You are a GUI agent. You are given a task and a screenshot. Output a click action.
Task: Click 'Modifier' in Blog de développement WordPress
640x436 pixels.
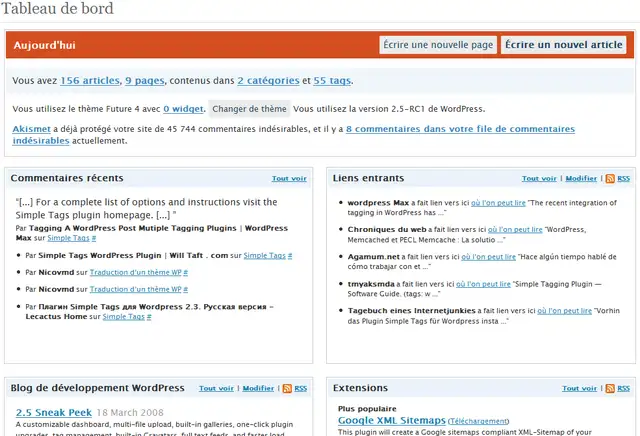(258, 388)
